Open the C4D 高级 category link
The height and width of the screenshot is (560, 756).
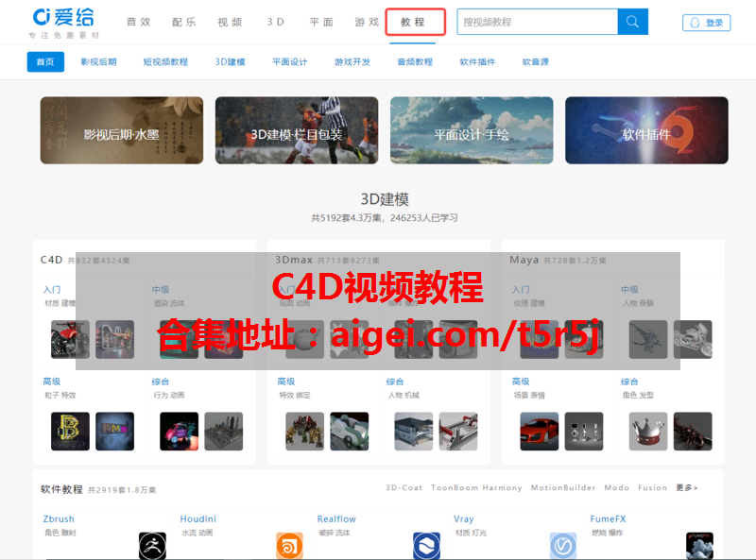[x=52, y=382]
